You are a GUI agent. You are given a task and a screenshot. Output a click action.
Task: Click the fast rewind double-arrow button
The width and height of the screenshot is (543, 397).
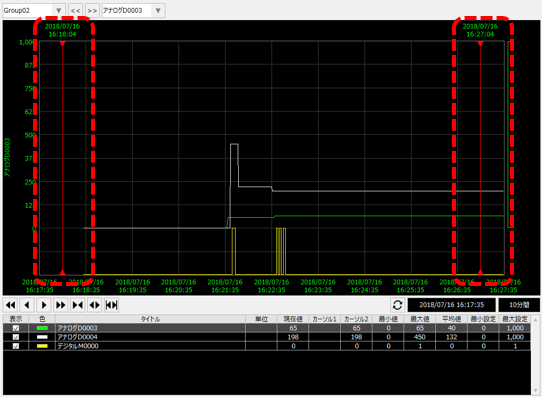click(x=11, y=305)
